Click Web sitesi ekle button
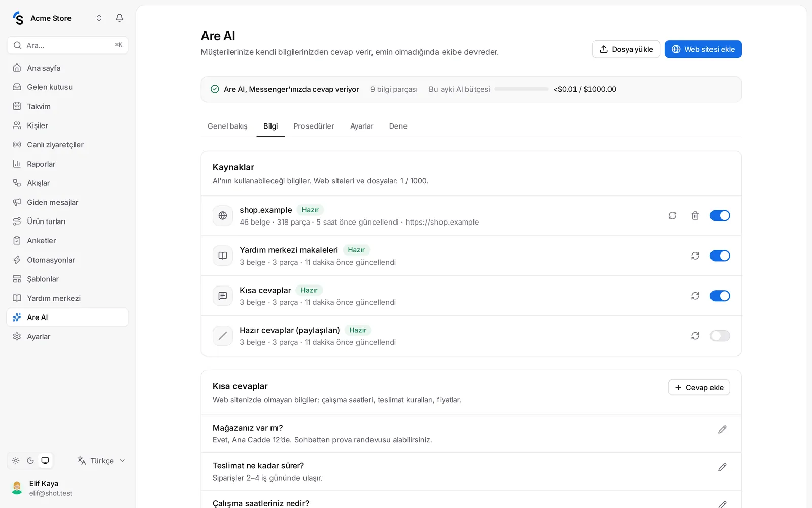 coord(703,49)
